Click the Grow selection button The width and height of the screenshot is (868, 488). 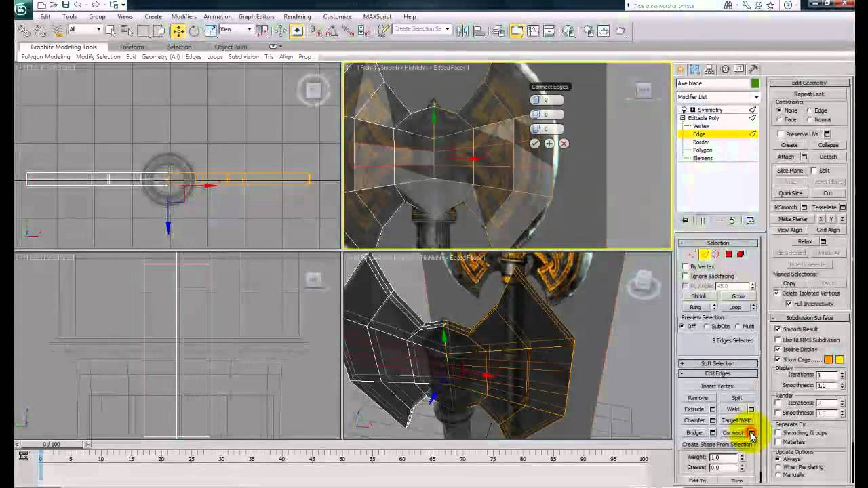[738, 296]
